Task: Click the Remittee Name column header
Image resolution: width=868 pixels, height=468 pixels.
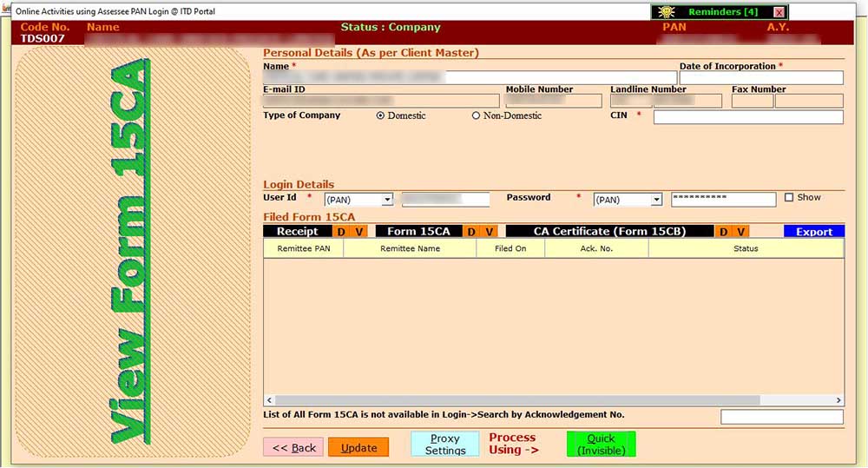Action: (410, 248)
